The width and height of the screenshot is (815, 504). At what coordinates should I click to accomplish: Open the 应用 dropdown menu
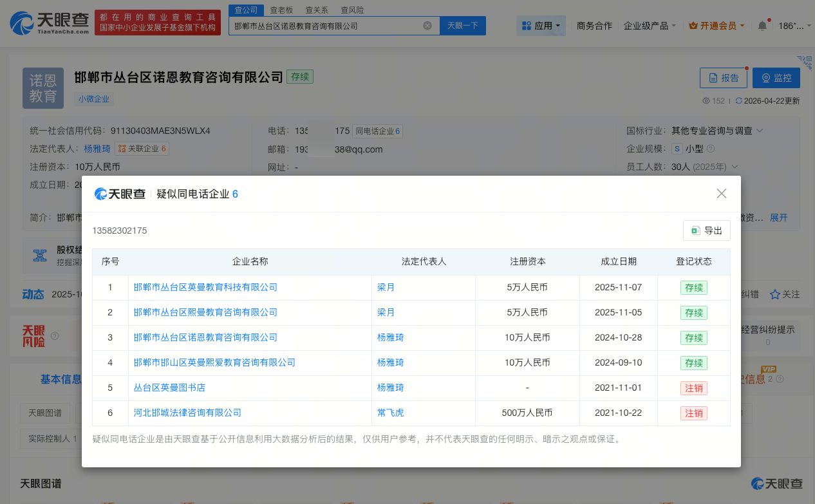541,26
